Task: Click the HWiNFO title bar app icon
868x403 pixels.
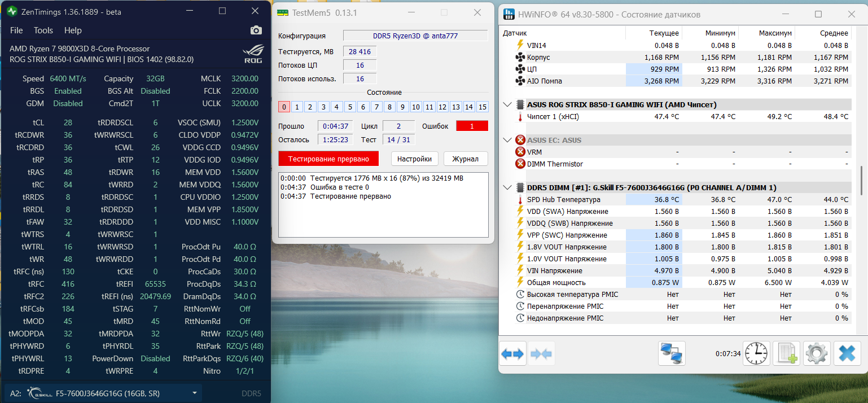Action: (509, 14)
